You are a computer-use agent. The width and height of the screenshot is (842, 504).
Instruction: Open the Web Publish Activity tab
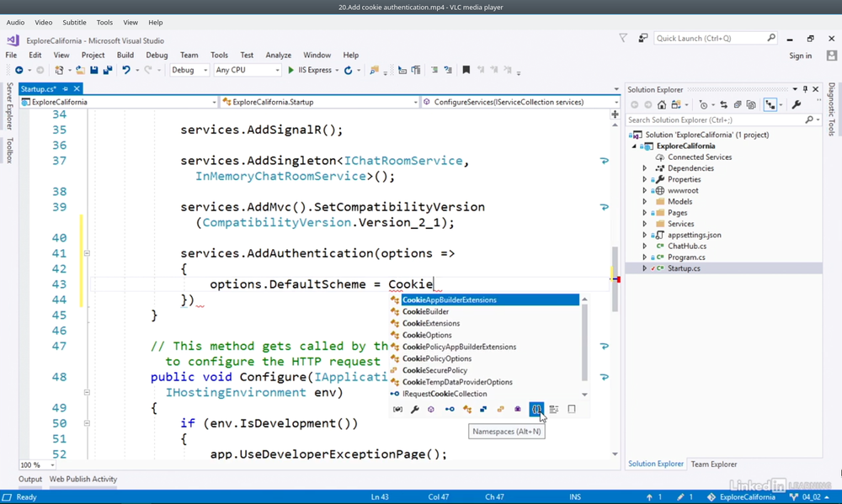pos(83,480)
